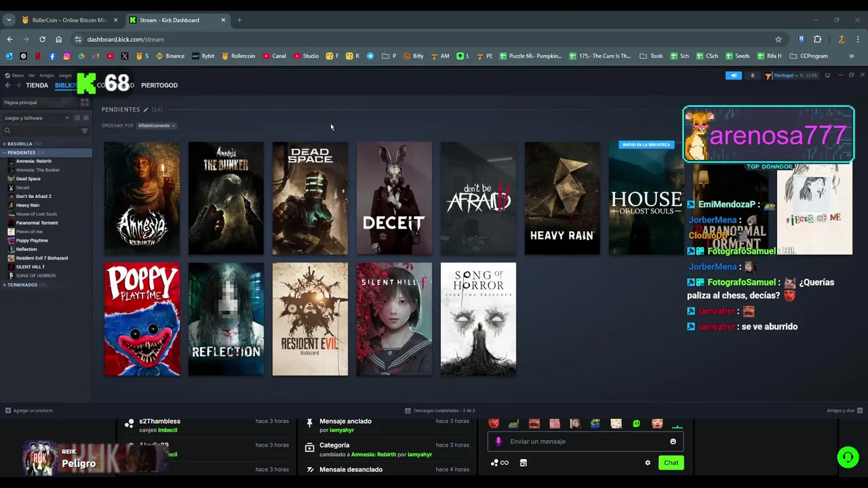Click the Steam library grid view icon
Image resolution: width=868 pixels, height=488 pixels.
pos(85,102)
